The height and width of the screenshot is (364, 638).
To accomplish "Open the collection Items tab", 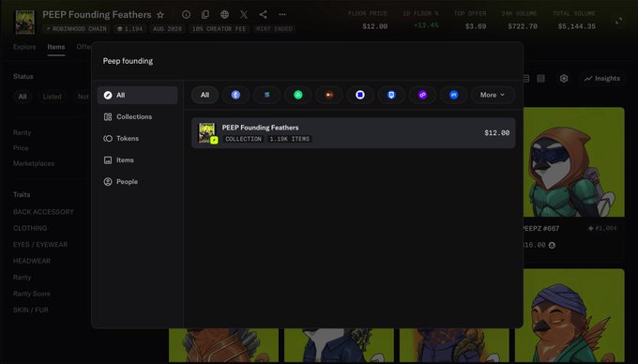I will click(56, 47).
